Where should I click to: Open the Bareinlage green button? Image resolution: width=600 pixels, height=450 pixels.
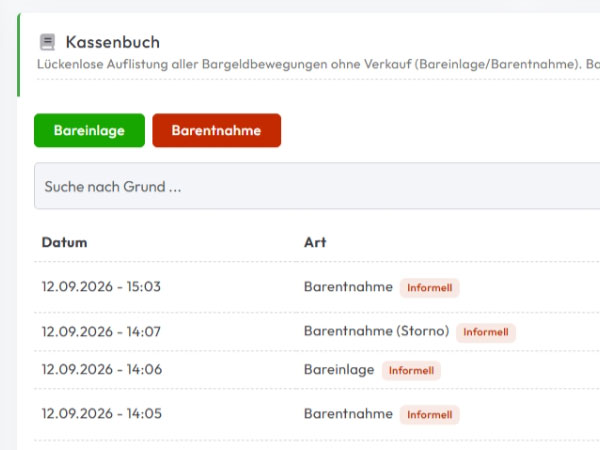click(x=90, y=130)
